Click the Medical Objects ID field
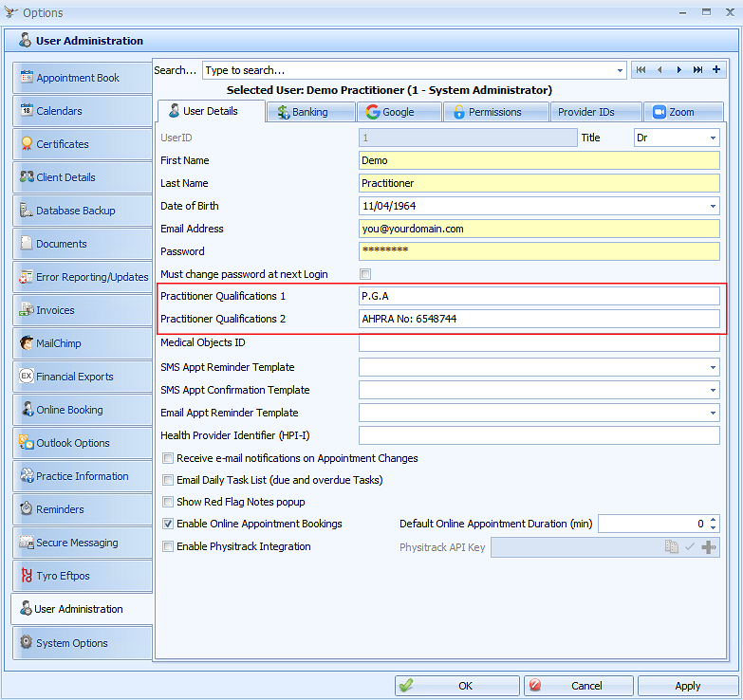Viewport: 743px width, 700px height. tap(539, 342)
